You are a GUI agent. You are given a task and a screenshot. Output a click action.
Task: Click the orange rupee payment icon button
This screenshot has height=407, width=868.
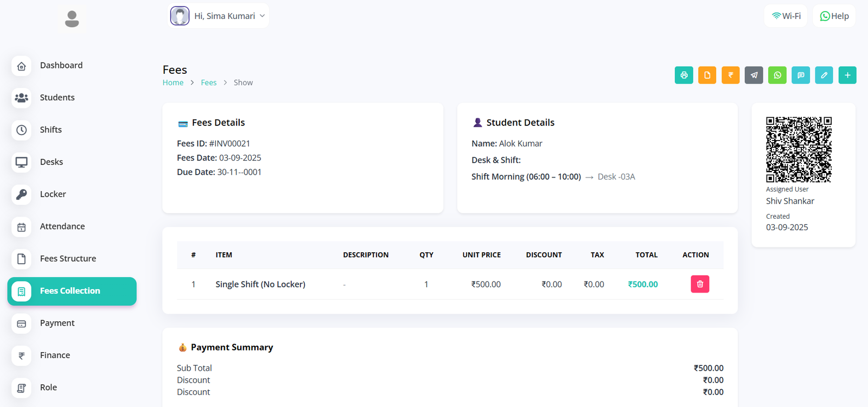coord(730,75)
